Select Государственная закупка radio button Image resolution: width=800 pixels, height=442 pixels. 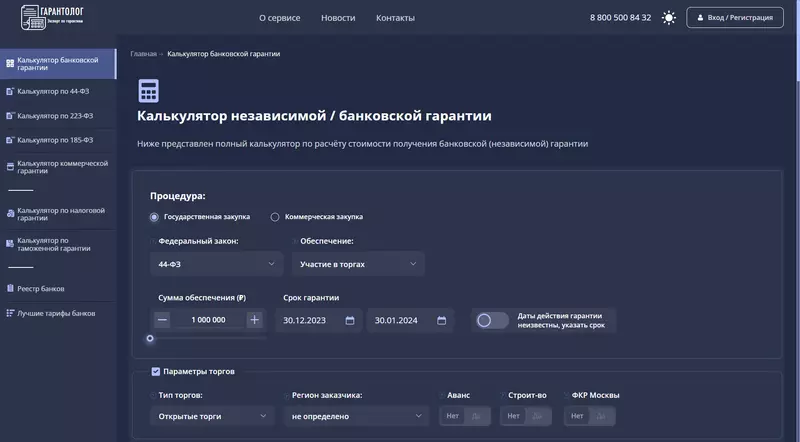[x=154, y=217]
